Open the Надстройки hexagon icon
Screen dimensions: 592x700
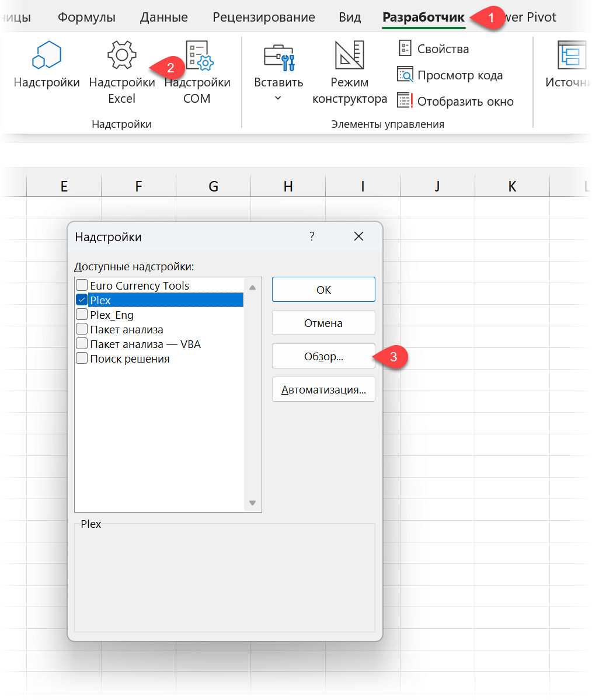click(x=46, y=55)
